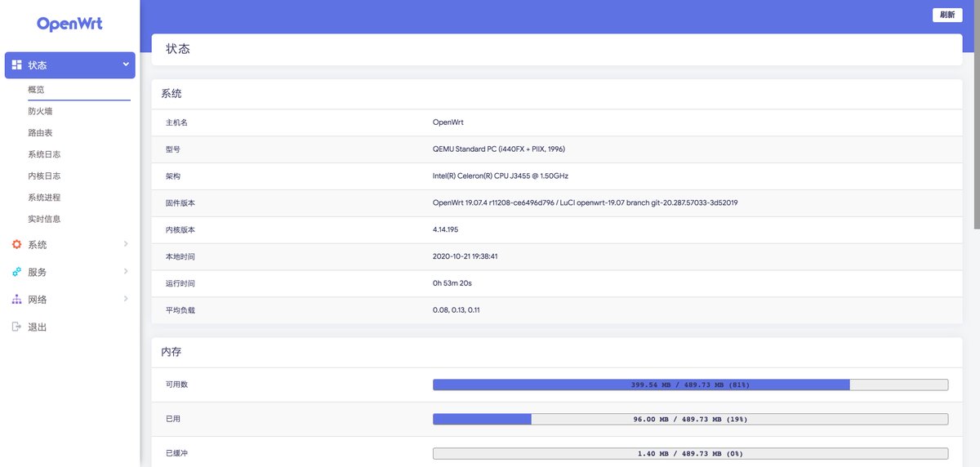Click the 主机名 label
980x467 pixels.
(176, 122)
